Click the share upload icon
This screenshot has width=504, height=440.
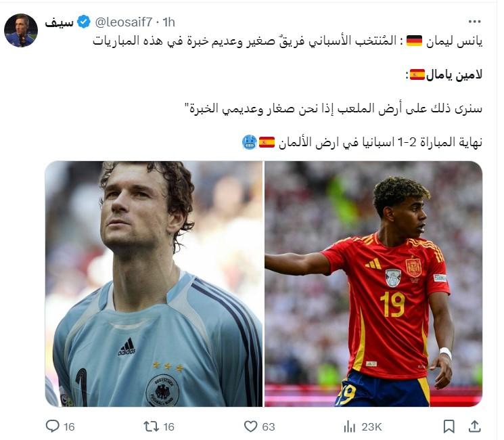point(474,426)
